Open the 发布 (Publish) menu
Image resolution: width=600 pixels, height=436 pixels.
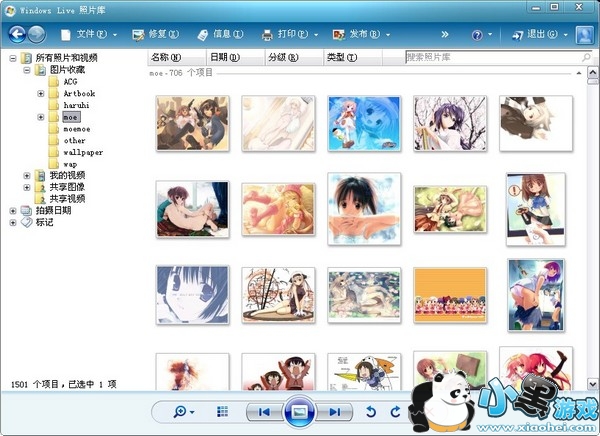tap(361, 34)
